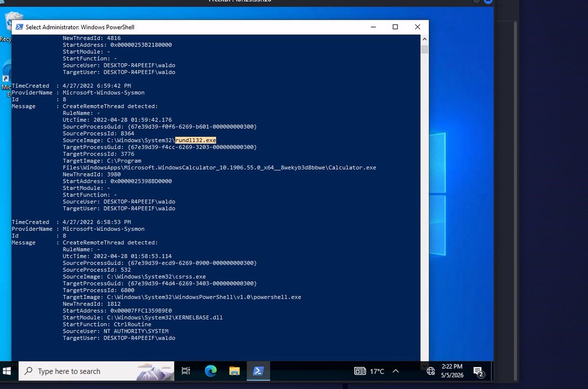Click the 'NewThreadId: 4816' line
Viewport: 588px width, 389px height.
click(92, 38)
